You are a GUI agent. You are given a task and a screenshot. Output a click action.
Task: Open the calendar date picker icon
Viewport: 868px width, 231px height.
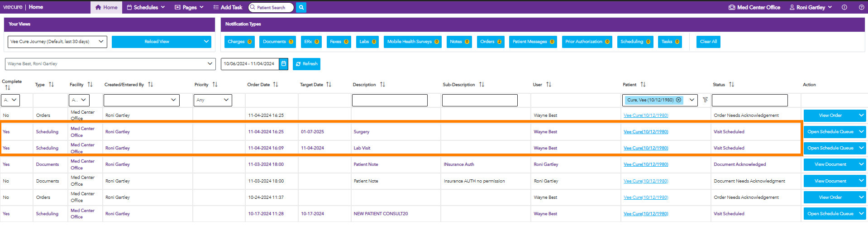click(x=283, y=64)
